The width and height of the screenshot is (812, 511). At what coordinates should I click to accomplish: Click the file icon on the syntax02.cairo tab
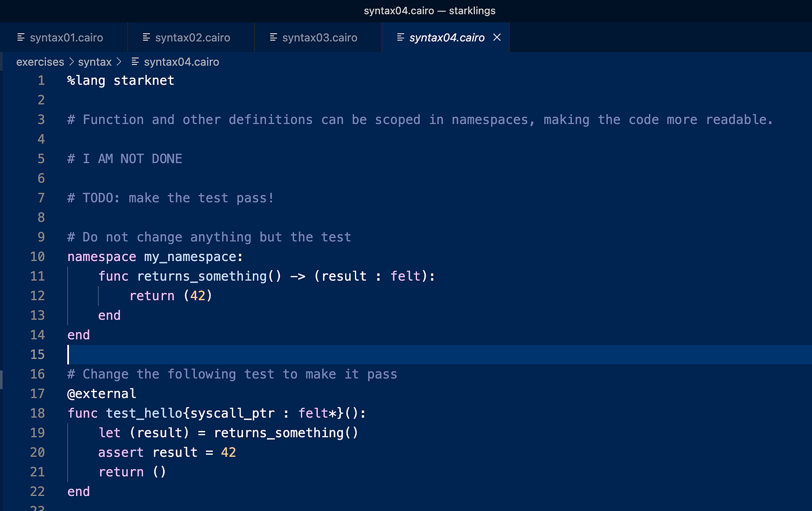[x=146, y=37]
